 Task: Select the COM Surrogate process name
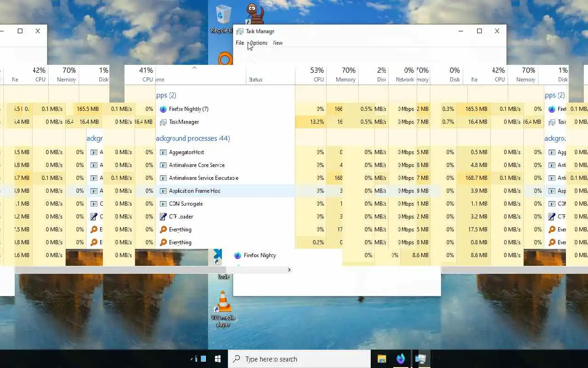[x=186, y=204]
